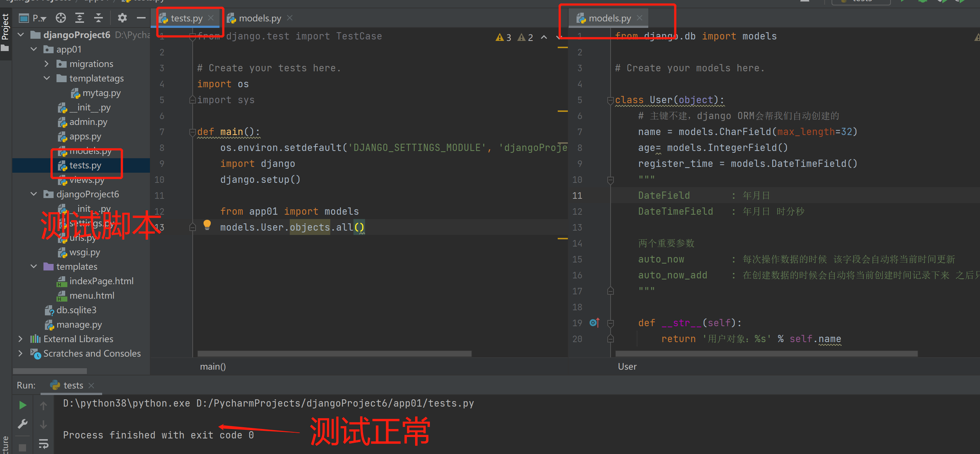Expand the migrations folder
The width and height of the screenshot is (980, 454).
(x=47, y=64)
